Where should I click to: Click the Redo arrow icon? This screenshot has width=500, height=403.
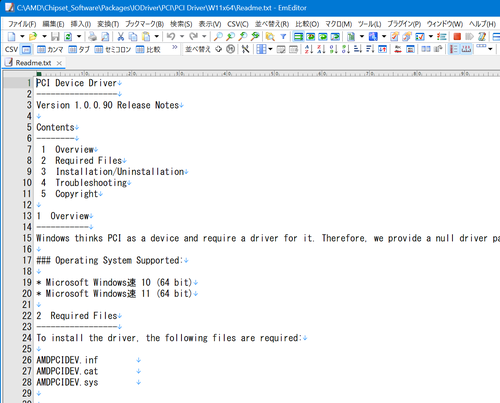[193, 36]
